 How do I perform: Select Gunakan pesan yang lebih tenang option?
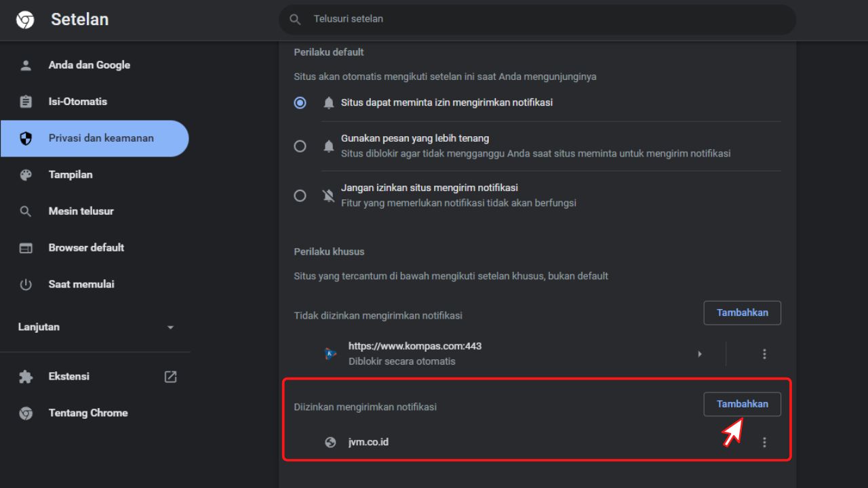point(300,146)
